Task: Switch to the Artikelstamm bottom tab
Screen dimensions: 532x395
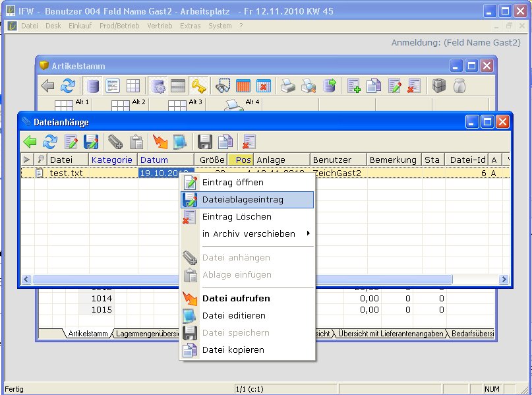Action: (x=86, y=334)
